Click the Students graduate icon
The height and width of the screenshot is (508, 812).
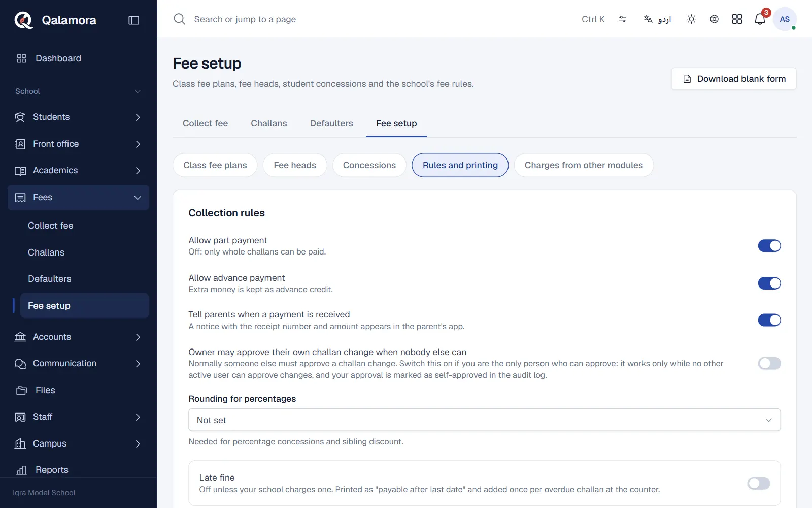coord(20,117)
